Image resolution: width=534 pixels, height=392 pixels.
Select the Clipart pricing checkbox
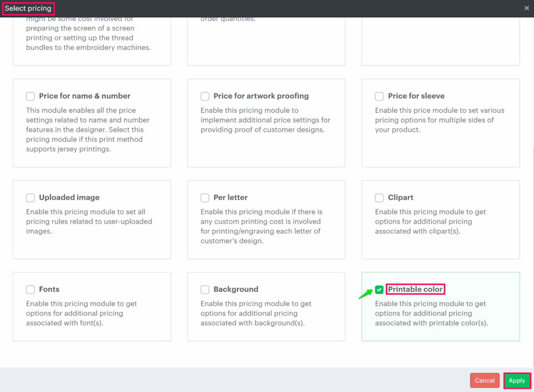(379, 198)
